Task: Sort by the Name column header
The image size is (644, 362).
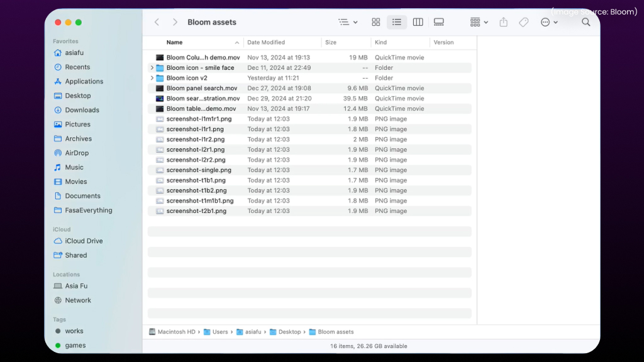Action: 175,42
